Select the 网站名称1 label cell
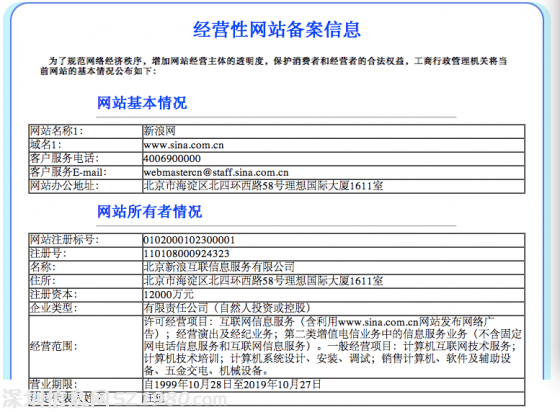Screen dimensions: 560x412 [86, 131]
